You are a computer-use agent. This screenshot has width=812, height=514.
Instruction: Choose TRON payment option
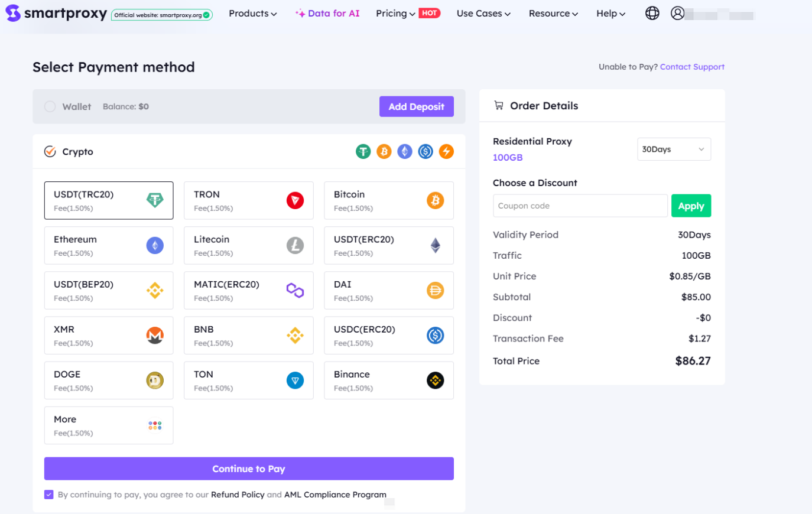click(249, 200)
